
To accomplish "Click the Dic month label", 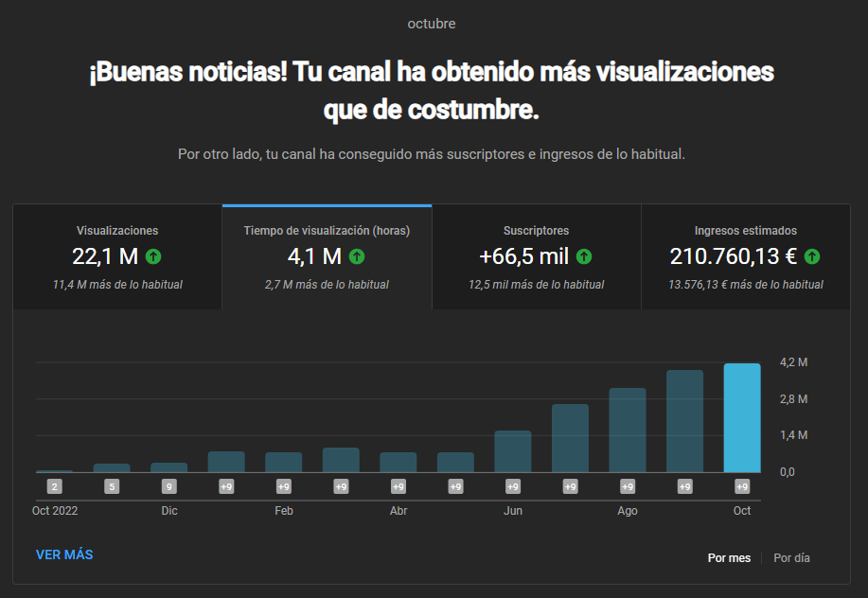I will [x=169, y=511].
